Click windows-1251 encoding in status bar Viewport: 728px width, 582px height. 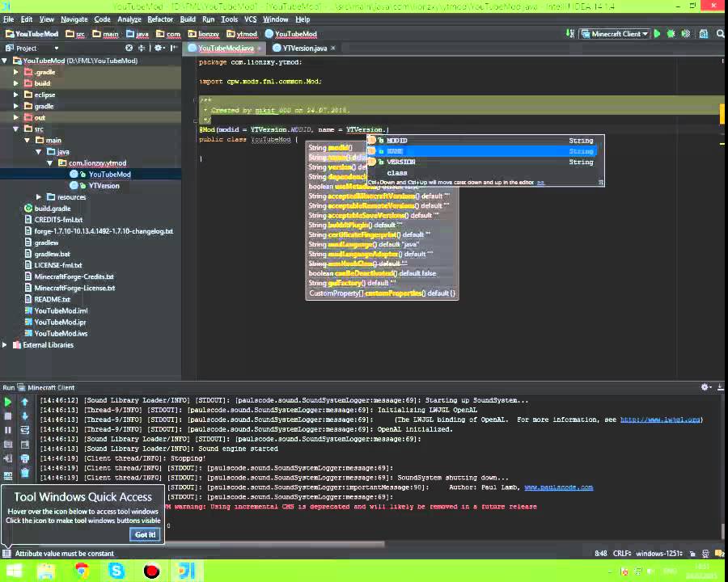pos(659,554)
